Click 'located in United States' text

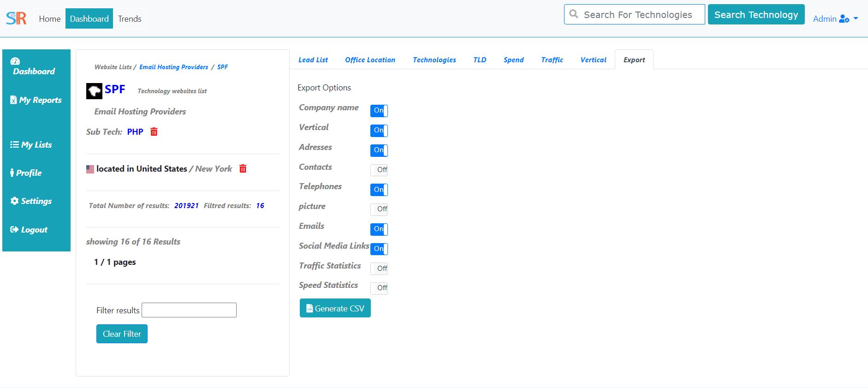pyautogui.click(x=142, y=169)
